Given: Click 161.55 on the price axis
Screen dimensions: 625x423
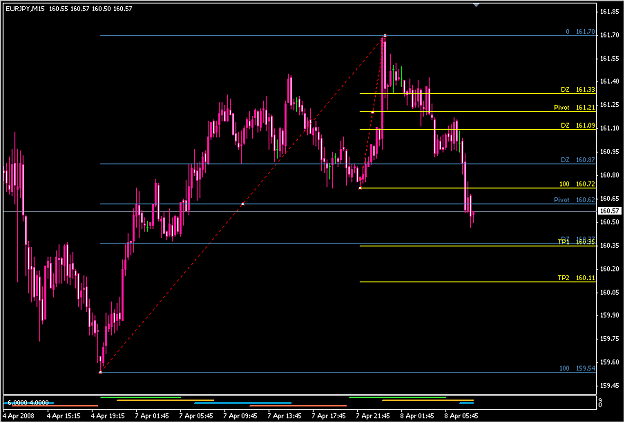Looking at the screenshot, I should (x=609, y=59).
